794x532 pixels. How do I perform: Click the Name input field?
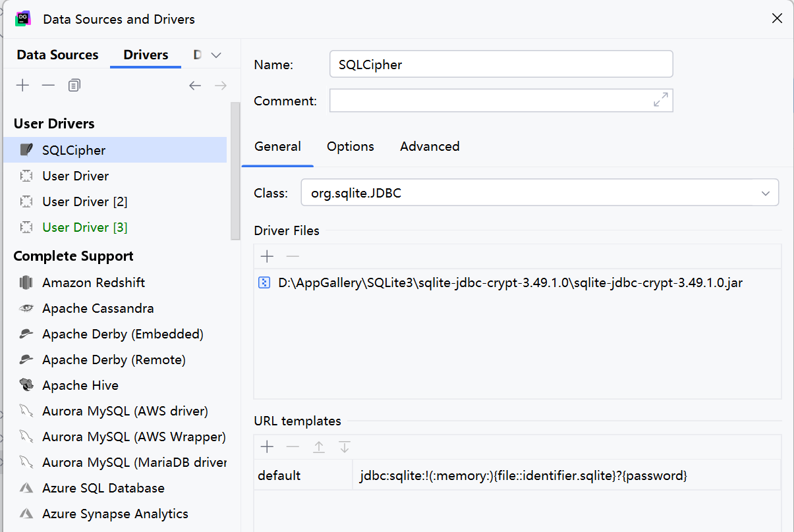click(501, 65)
